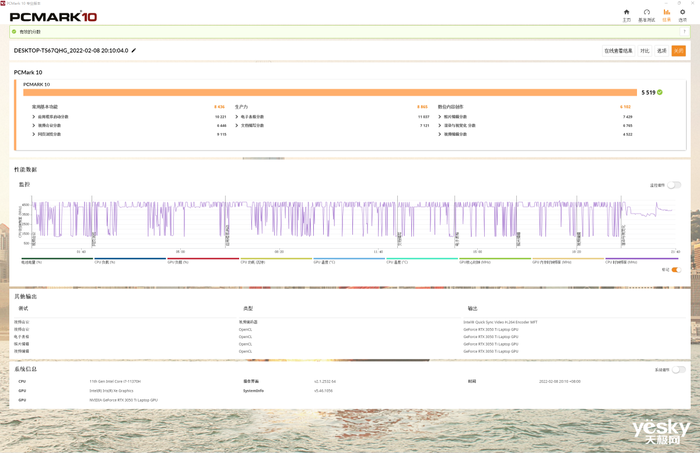Click the orange Close button
This screenshot has height=453, width=700.
679,51
